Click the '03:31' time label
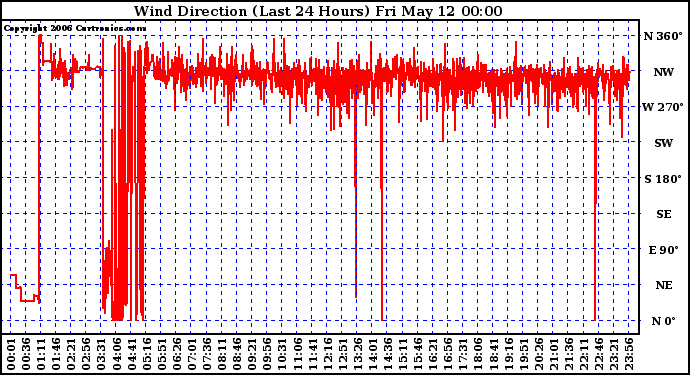The width and height of the screenshot is (690, 375). click(x=101, y=355)
